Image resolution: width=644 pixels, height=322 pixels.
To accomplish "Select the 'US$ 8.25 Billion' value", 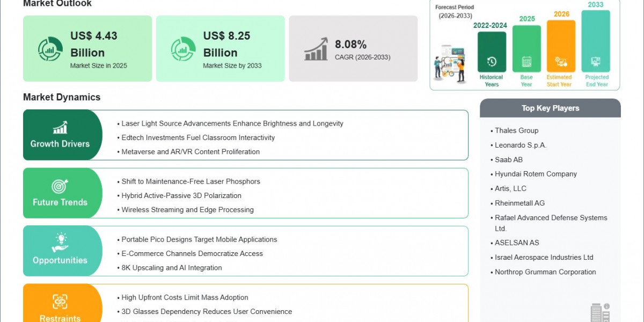I will click(x=226, y=44).
